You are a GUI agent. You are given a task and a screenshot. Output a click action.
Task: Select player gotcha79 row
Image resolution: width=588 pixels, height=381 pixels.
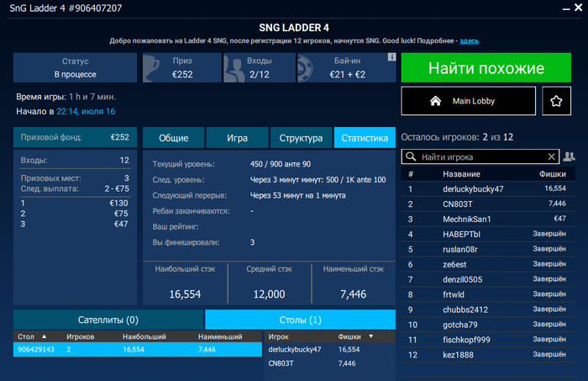488,325
